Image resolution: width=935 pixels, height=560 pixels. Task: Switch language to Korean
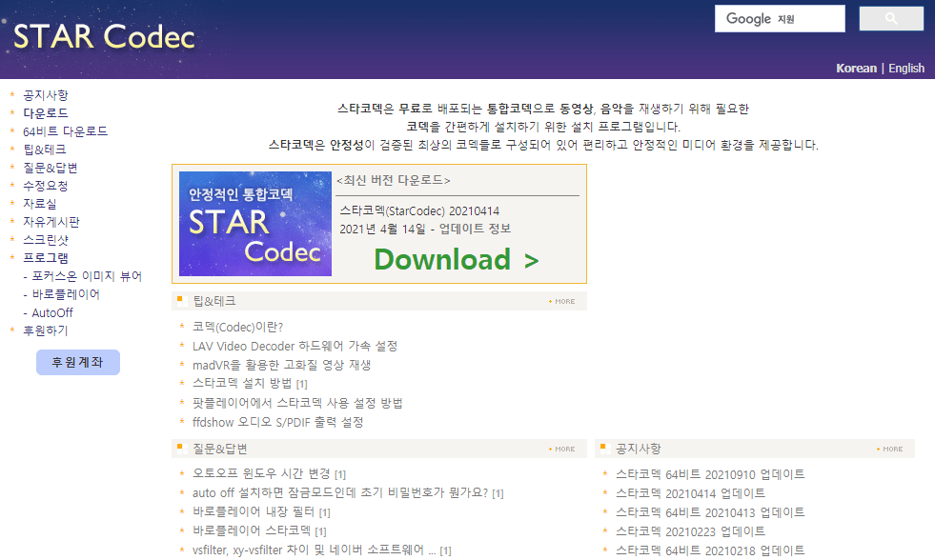(856, 68)
